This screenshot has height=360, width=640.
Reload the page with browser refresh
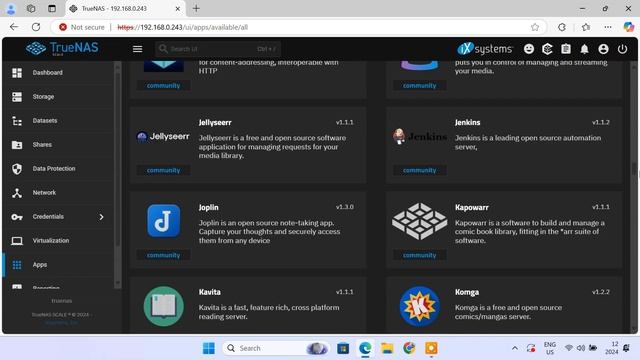pyautogui.click(x=36, y=27)
